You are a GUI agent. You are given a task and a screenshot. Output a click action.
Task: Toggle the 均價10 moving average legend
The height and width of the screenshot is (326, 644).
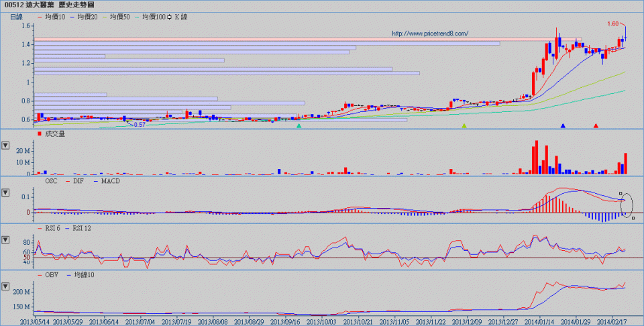51,17
